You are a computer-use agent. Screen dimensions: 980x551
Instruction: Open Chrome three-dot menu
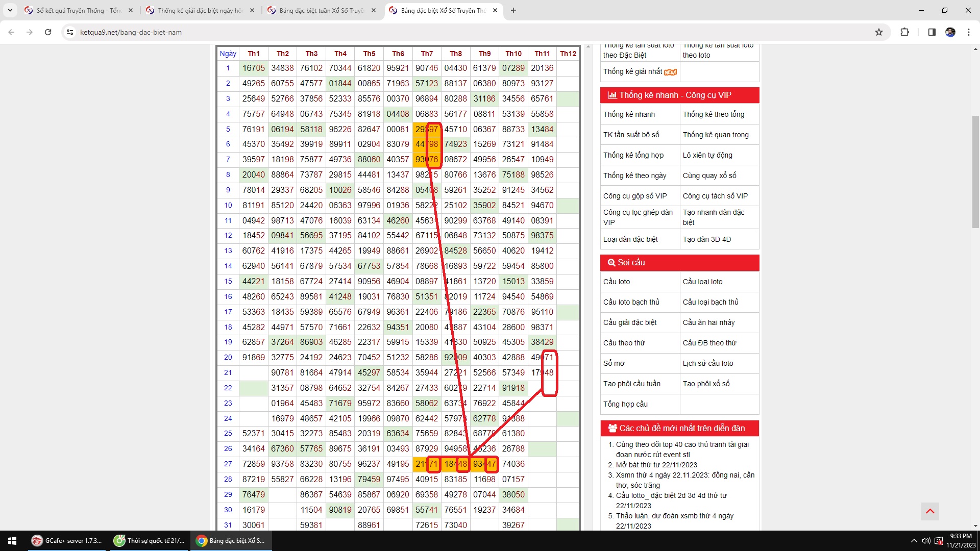(968, 32)
